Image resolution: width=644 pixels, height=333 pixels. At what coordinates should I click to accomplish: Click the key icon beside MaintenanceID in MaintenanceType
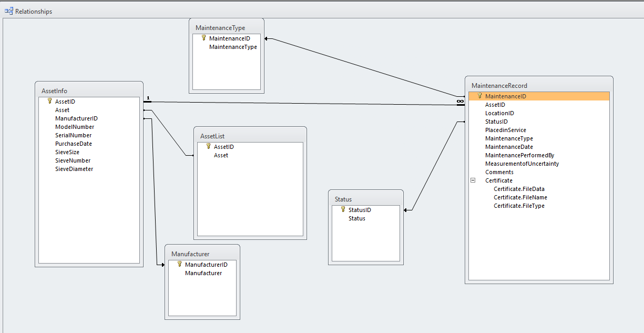(x=203, y=38)
